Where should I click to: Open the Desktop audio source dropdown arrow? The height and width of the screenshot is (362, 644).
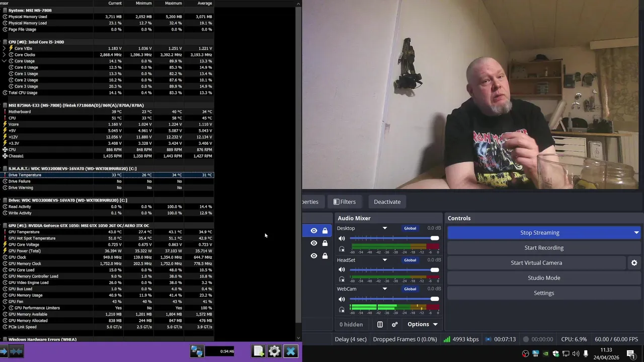click(x=385, y=228)
